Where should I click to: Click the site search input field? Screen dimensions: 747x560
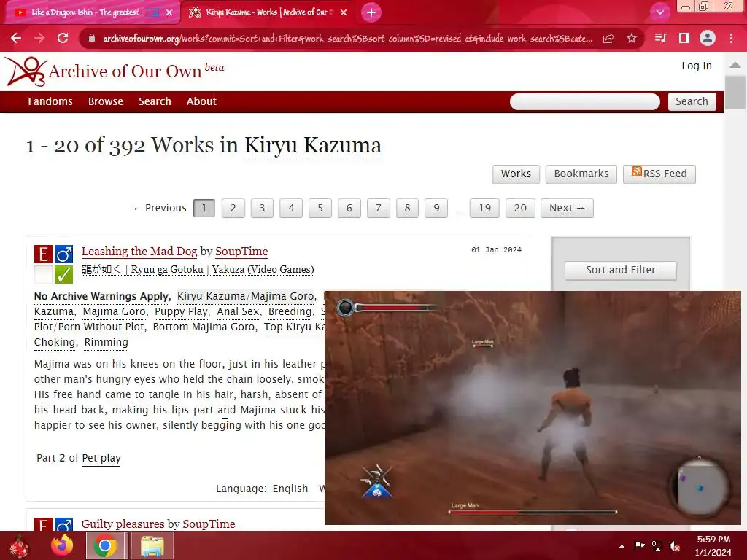point(584,101)
